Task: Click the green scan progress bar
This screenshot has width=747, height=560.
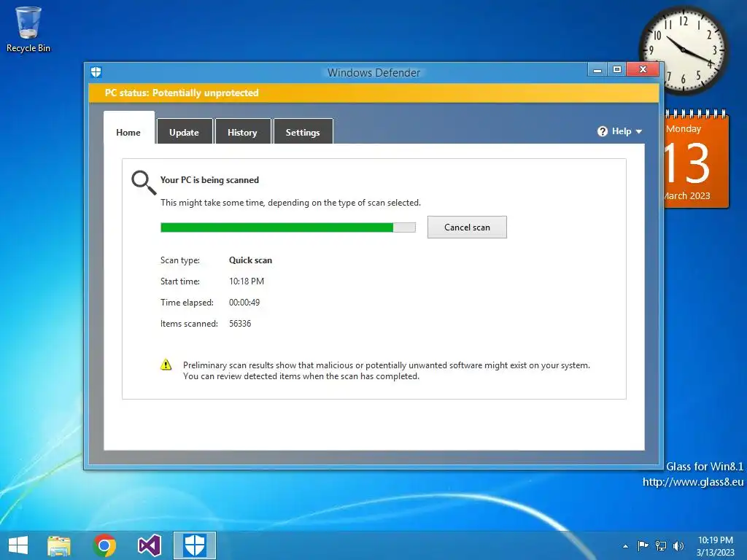Action: point(287,227)
